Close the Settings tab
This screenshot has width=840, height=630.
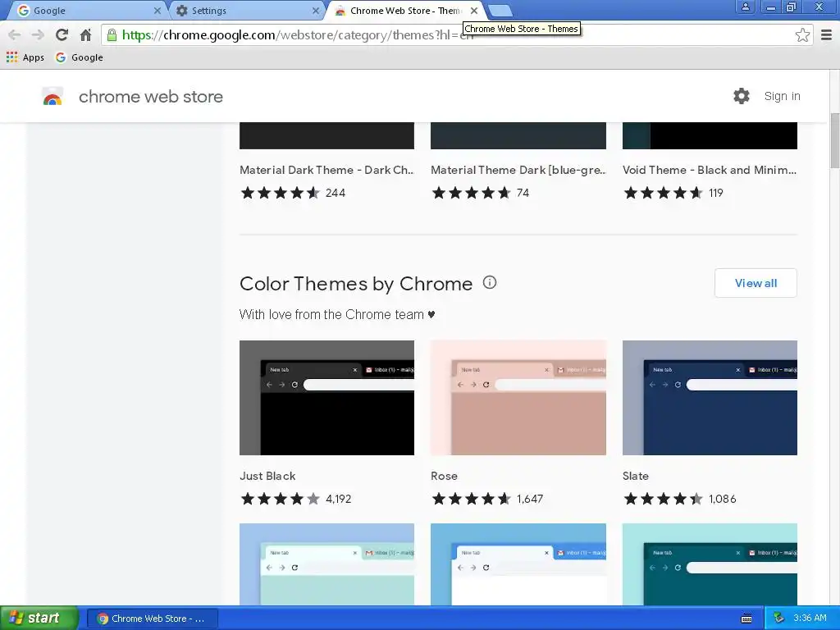[316, 11]
